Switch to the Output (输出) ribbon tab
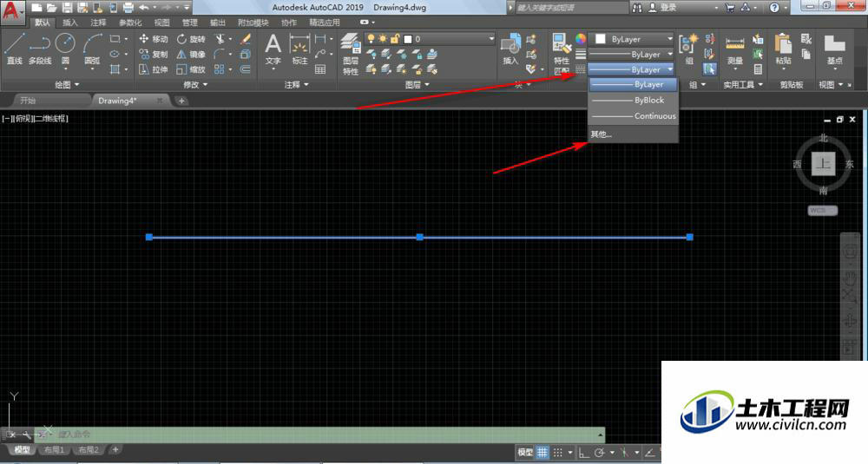 point(218,23)
